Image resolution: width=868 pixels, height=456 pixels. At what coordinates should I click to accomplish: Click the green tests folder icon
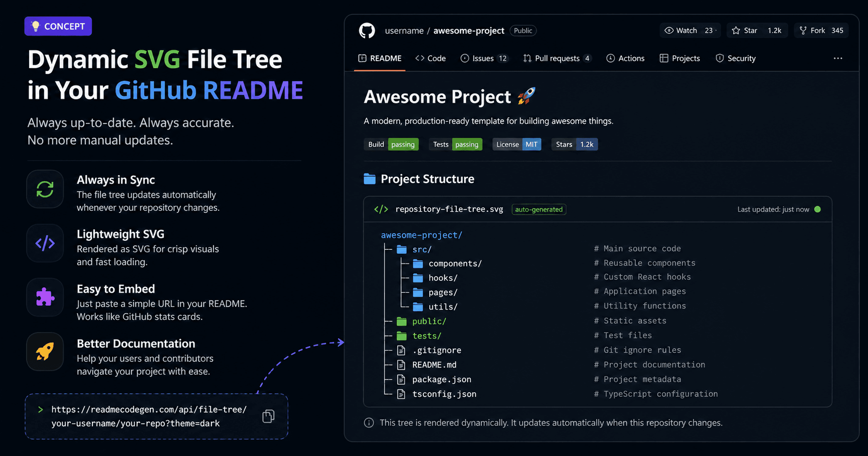402,336
